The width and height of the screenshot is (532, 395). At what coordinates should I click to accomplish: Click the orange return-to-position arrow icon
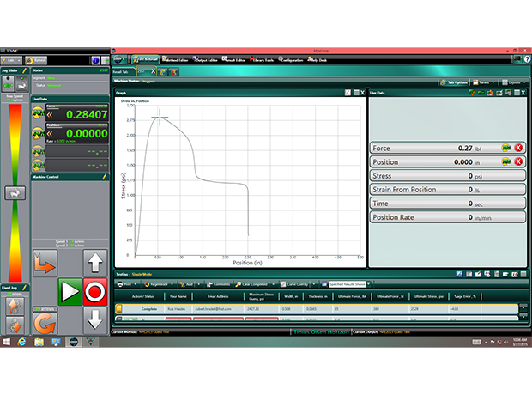click(x=45, y=261)
